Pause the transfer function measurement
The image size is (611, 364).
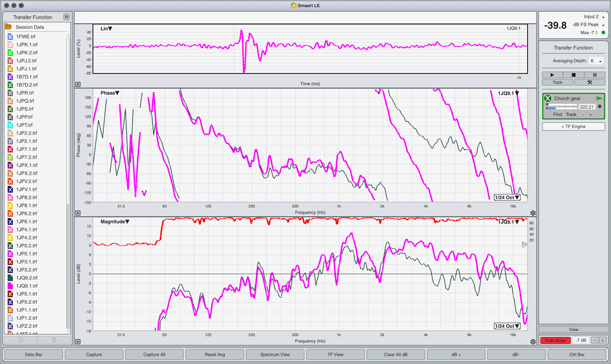595,75
